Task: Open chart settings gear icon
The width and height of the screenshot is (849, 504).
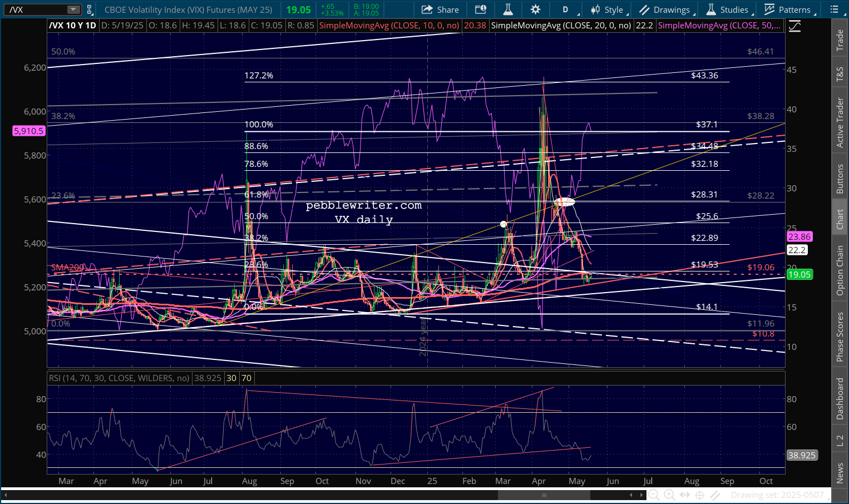Action: (x=535, y=9)
